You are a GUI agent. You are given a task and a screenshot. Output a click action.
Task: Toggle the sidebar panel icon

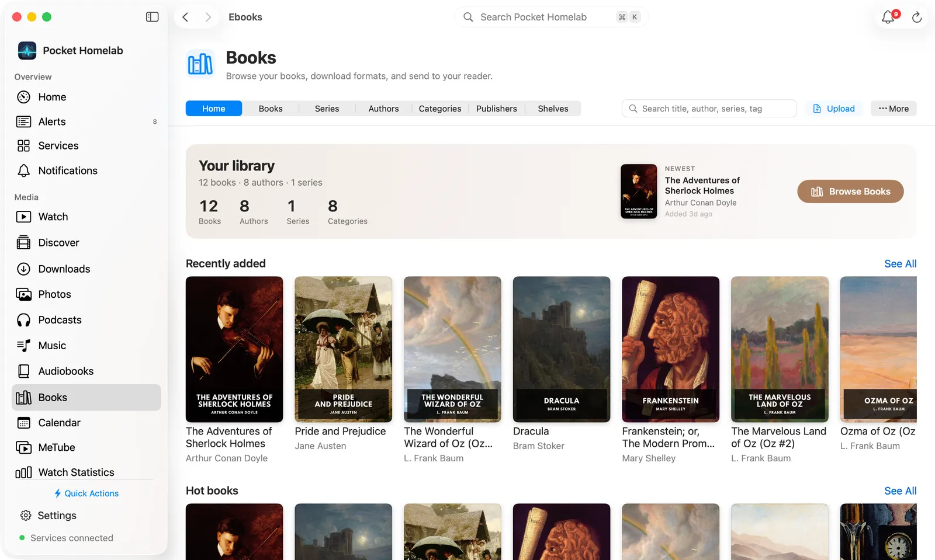tap(152, 17)
